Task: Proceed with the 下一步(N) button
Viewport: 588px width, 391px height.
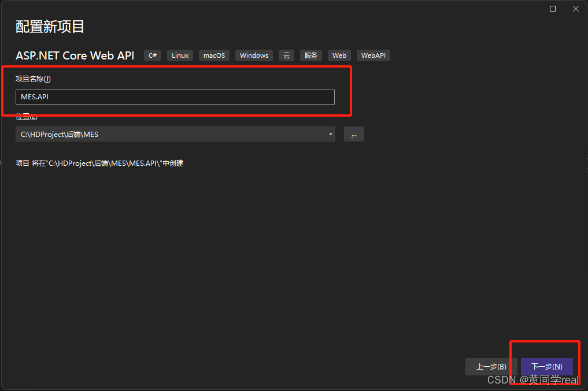Action: pyautogui.click(x=546, y=367)
